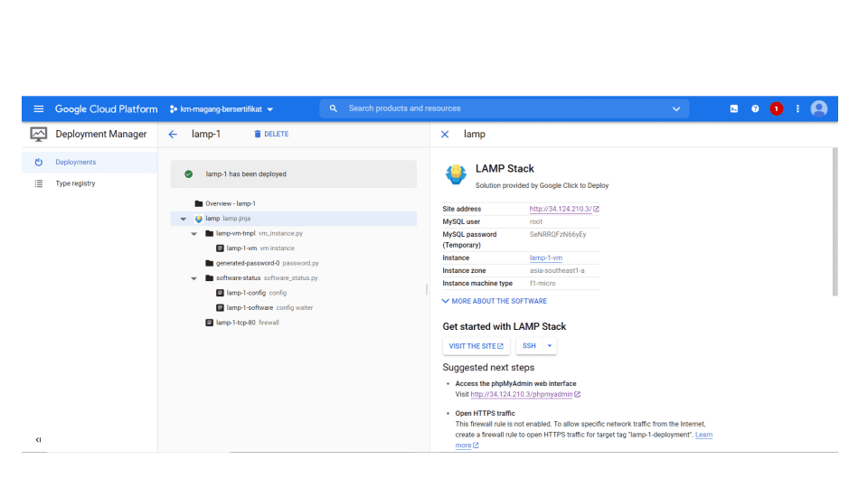Open the km-magang-bersertifikat project selector
Image resolution: width=868 pixels, height=488 pixels.
click(222, 109)
